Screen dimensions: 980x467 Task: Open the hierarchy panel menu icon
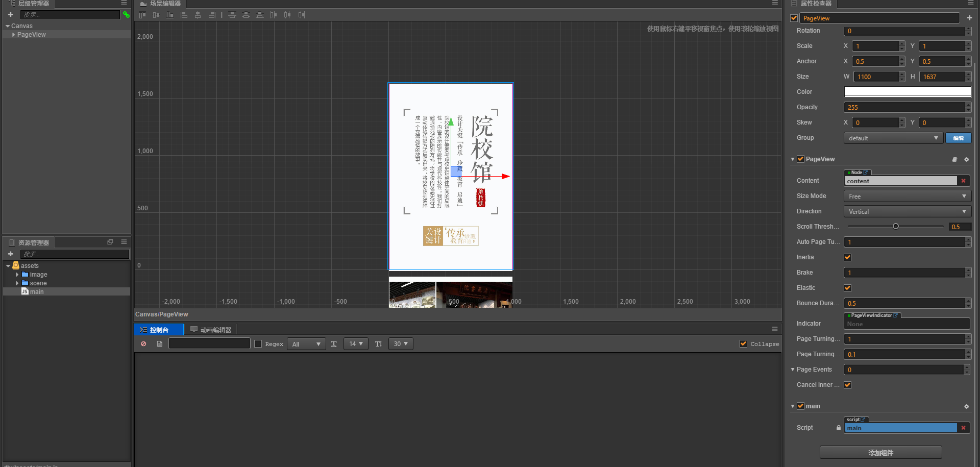(124, 3)
